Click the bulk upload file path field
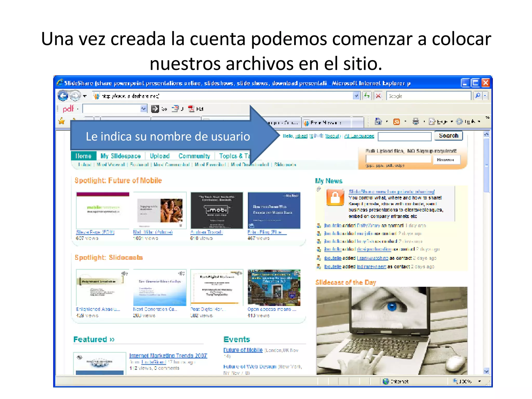The image size is (532, 399). [x=398, y=159]
